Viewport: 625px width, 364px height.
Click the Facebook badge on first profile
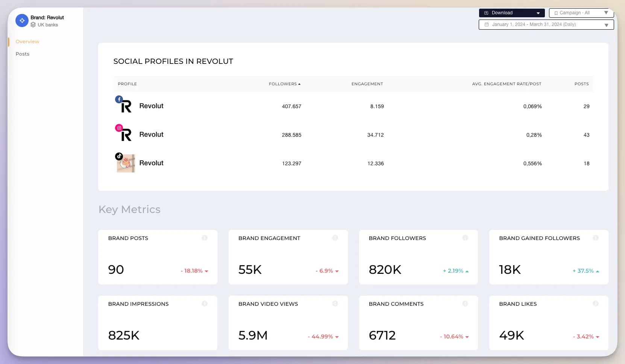(x=119, y=100)
